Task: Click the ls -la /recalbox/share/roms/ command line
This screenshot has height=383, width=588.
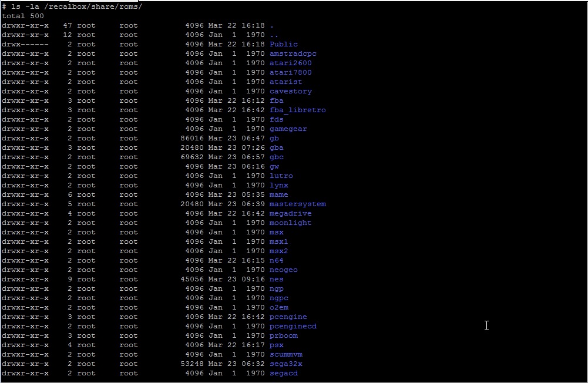Action: [x=72, y=6]
